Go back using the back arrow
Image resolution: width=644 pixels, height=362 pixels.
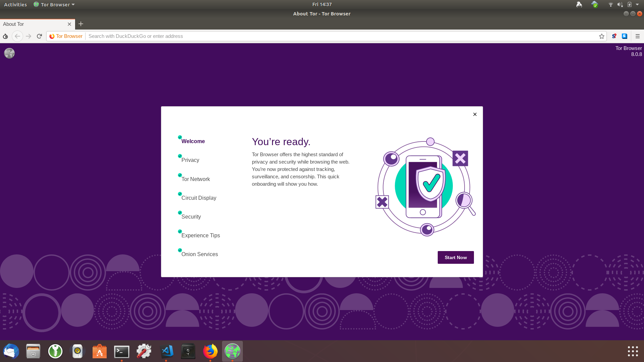(x=17, y=36)
